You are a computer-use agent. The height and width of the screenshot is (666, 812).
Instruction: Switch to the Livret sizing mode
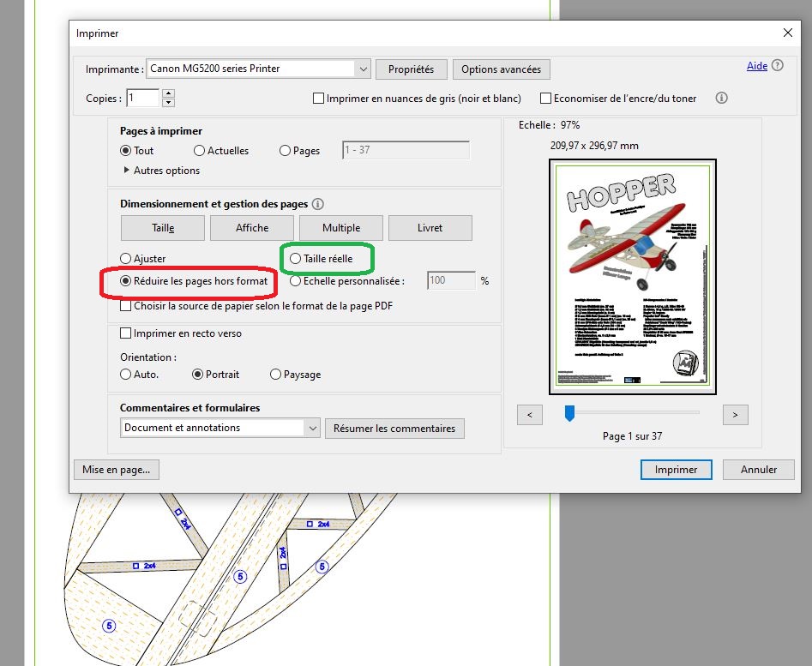(430, 228)
